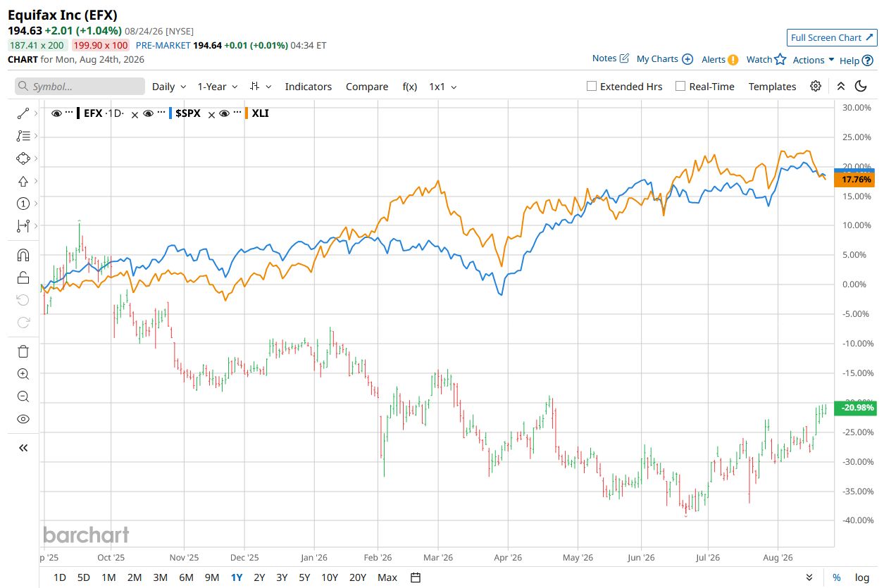
Task: Collapse the drawing tools sidebar
Action: point(23,447)
